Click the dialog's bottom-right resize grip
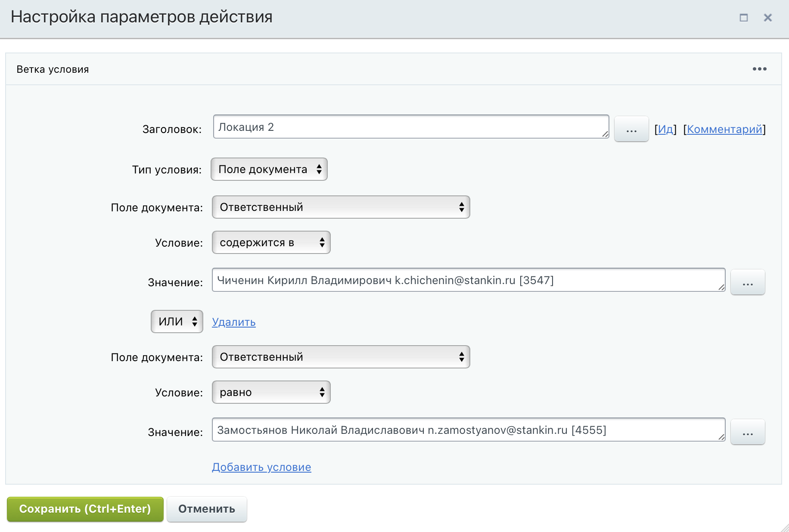The height and width of the screenshot is (532, 789). point(785,528)
